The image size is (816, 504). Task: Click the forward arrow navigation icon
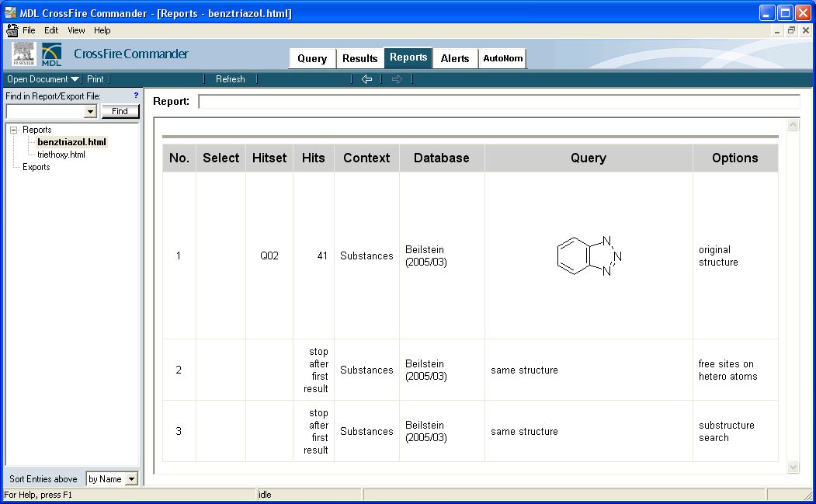397,79
